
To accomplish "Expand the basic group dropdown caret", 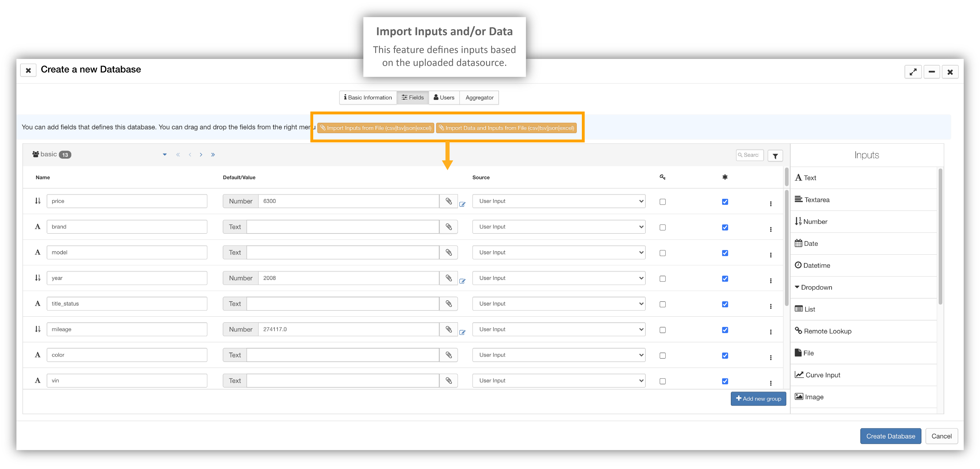I will [165, 155].
